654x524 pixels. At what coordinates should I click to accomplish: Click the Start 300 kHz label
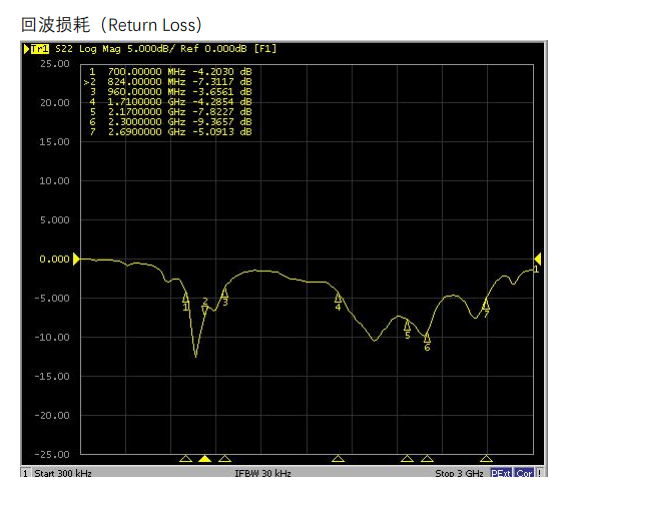(64, 473)
